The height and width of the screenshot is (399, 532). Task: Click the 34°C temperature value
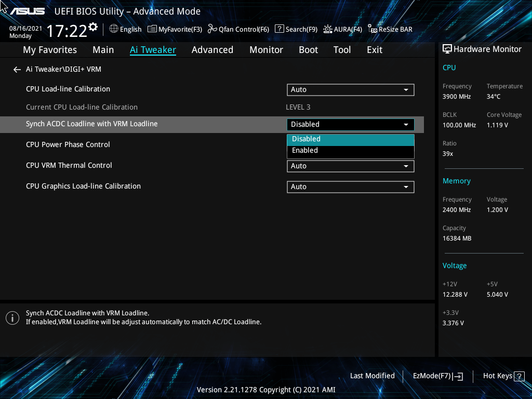tap(494, 97)
